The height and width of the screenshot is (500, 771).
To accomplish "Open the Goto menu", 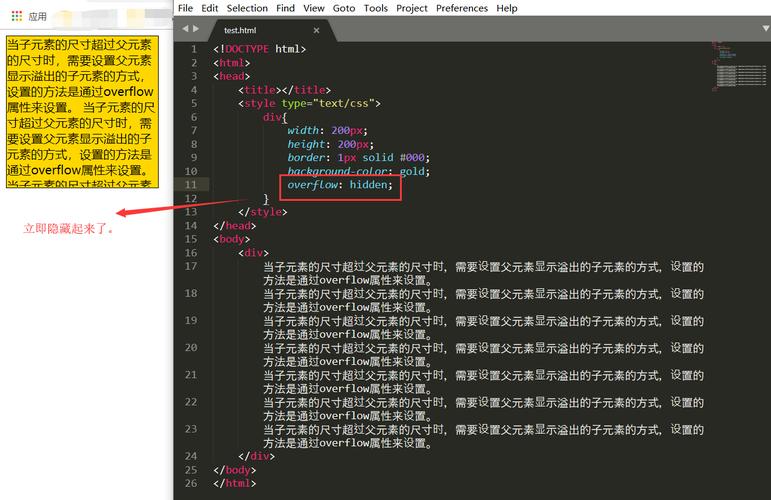I will click(x=344, y=8).
